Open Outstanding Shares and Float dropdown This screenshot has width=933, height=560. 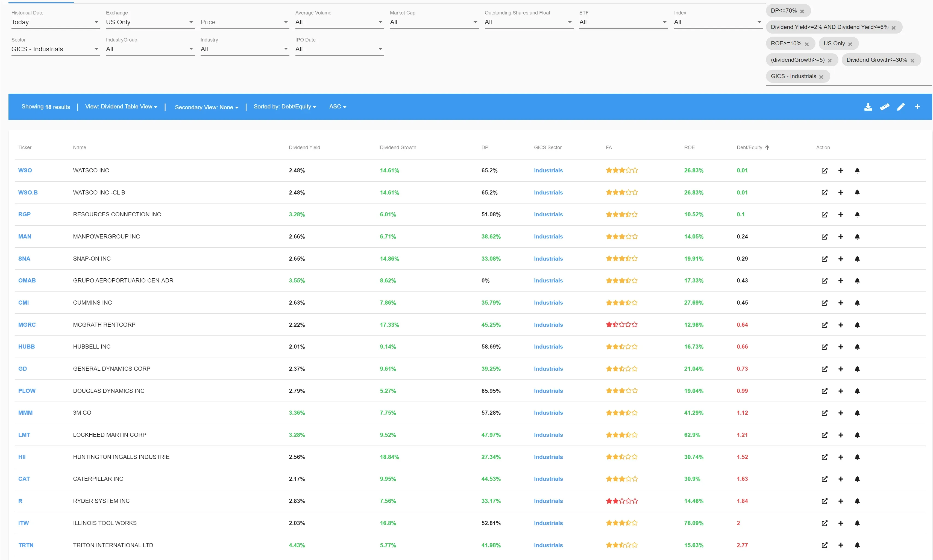529,22
